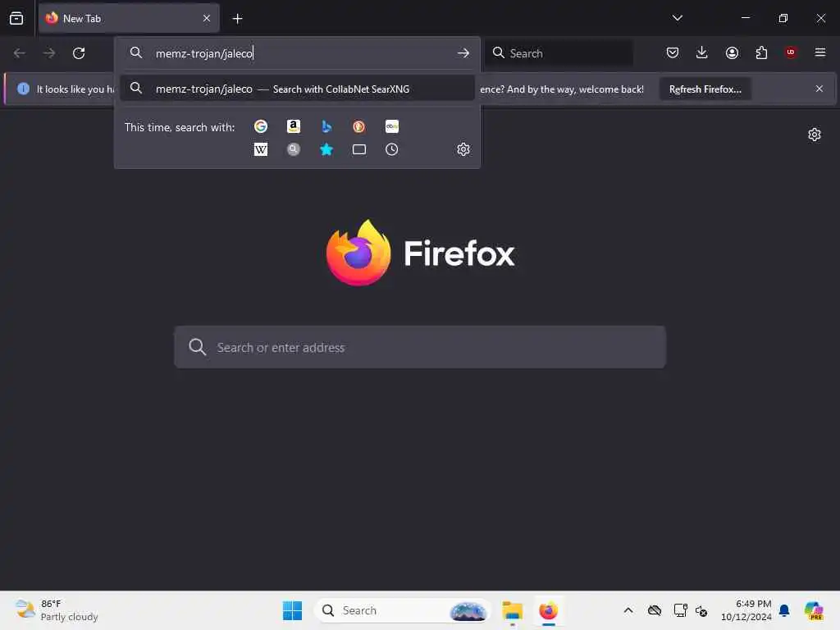Search this time with Bing

click(326, 126)
